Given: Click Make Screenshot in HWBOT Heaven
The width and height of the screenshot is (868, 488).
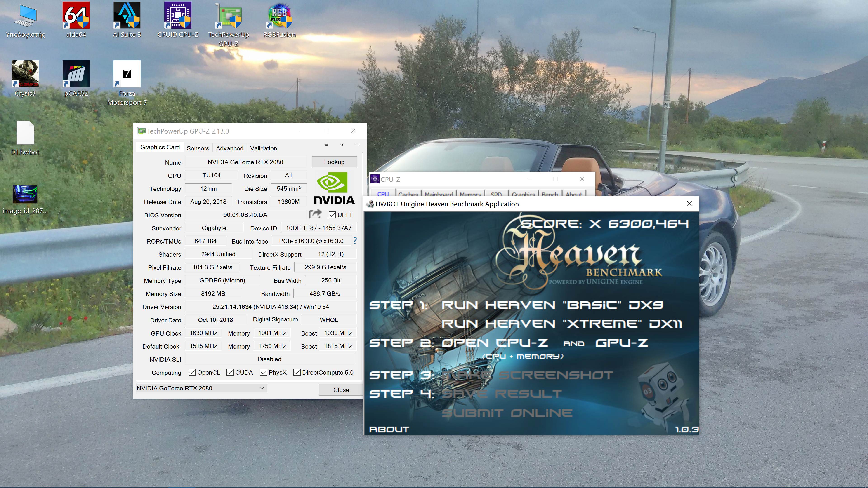Looking at the screenshot, I should click(527, 375).
